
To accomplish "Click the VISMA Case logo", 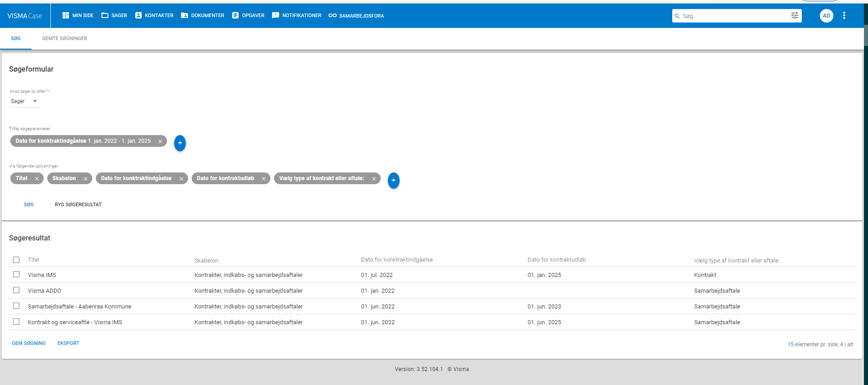I will click(x=25, y=16).
